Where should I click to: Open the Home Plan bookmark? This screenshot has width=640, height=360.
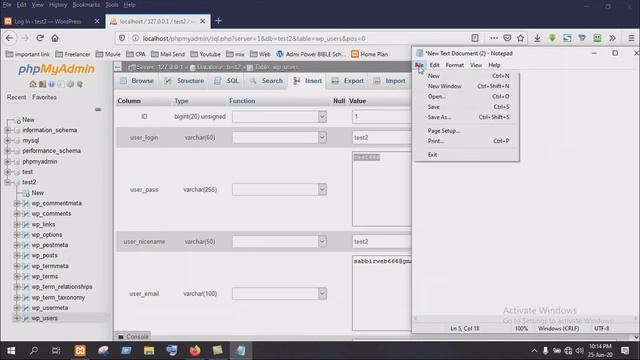click(369, 54)
